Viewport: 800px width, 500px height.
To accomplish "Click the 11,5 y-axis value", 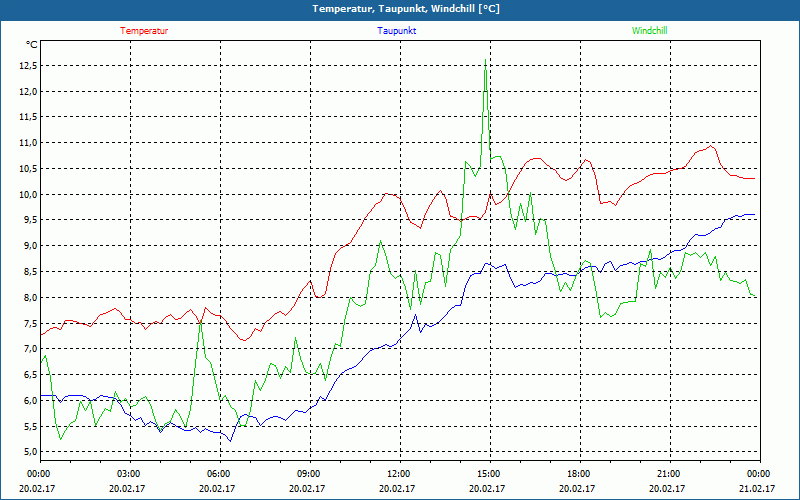I will point(29,117).
